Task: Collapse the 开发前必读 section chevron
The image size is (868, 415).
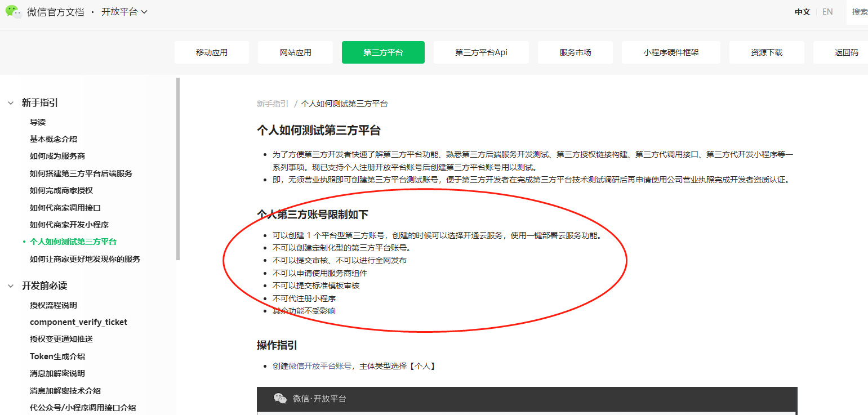Action: 11,286
